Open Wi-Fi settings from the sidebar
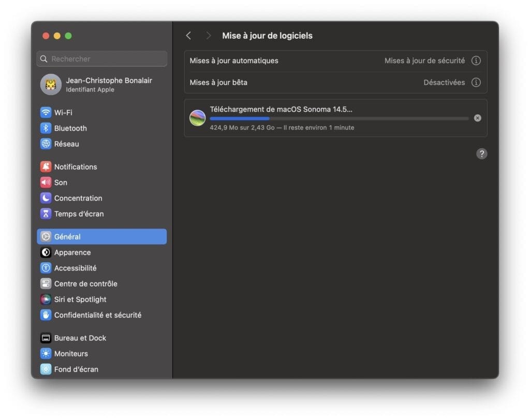 coord(62,112)
